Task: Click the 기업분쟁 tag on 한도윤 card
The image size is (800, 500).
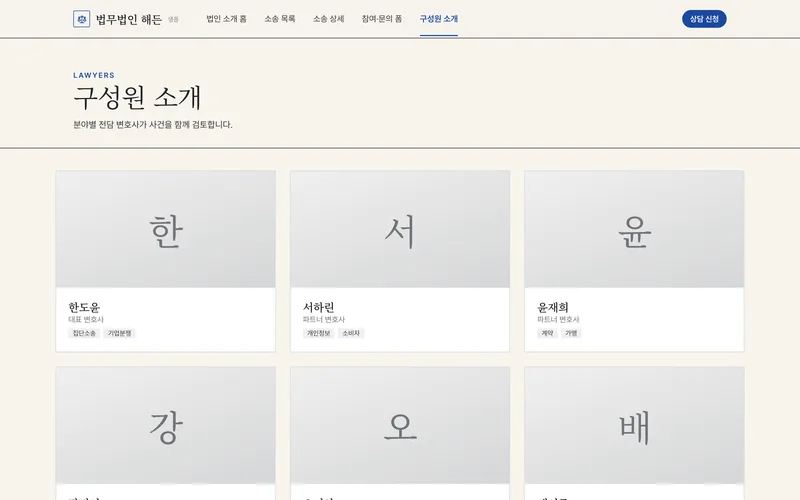Action: tap(119, 333)
